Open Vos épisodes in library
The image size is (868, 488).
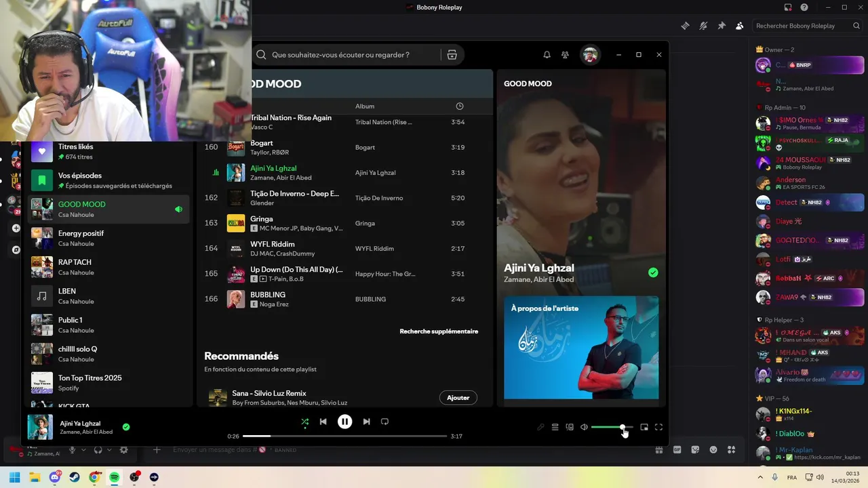108,180
